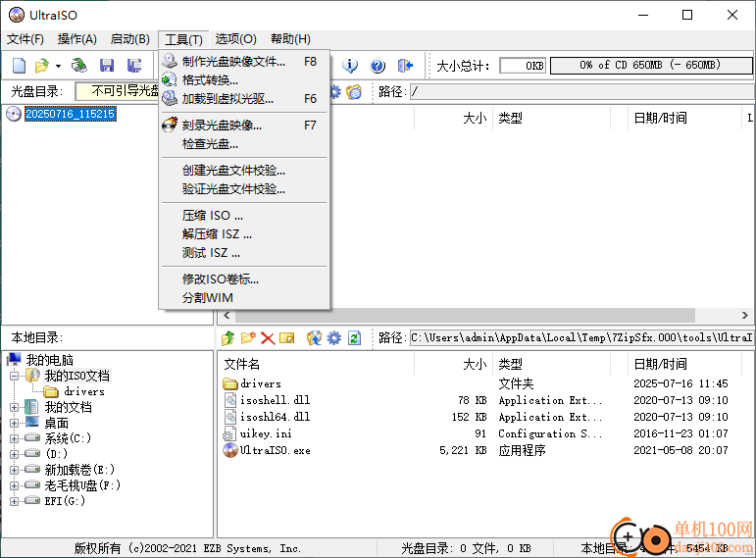This screenshot has height=558, width=756.
Task: Open the 操作(A) menu
Action: 77,39
